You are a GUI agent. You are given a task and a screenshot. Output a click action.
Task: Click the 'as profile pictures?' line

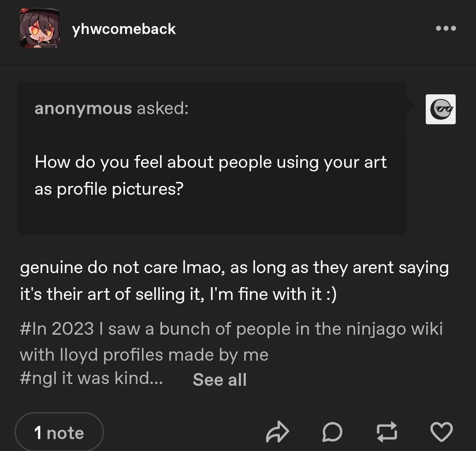point(109,189)
